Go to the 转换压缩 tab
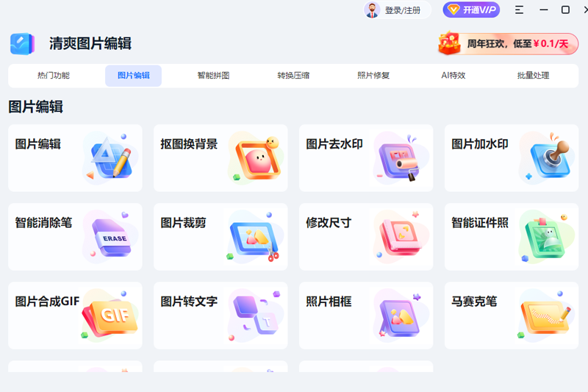The height and width of the screenshot is (392, 588). (x=293, y=76)
